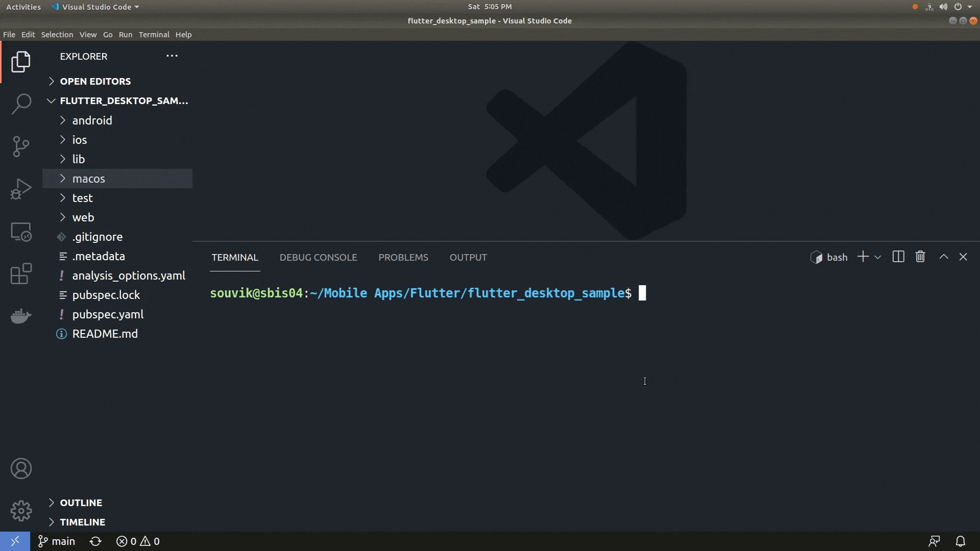Kill the terminal with trash icon

click(920, 257)
